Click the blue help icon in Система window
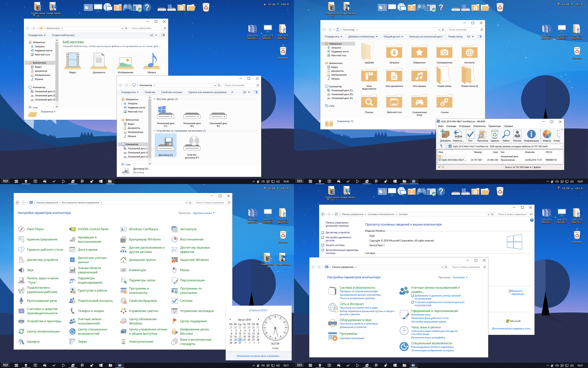This screenshot has width=588, height=368. 532,220
